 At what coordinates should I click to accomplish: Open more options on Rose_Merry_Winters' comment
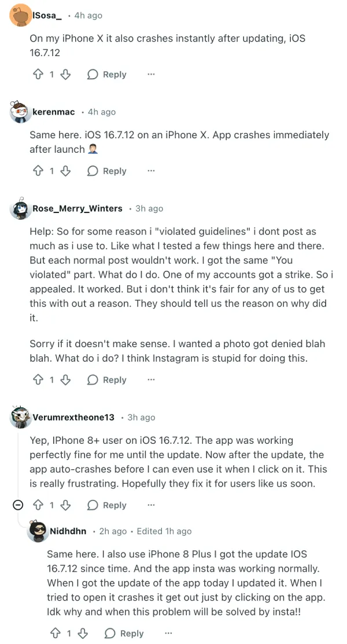(x=151, y=380)
